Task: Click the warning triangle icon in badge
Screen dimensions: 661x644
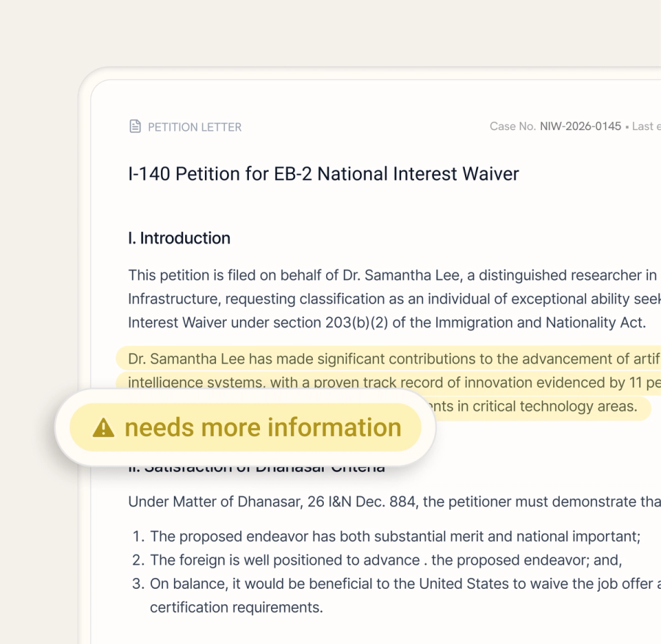Action: [x=104, y=428]
